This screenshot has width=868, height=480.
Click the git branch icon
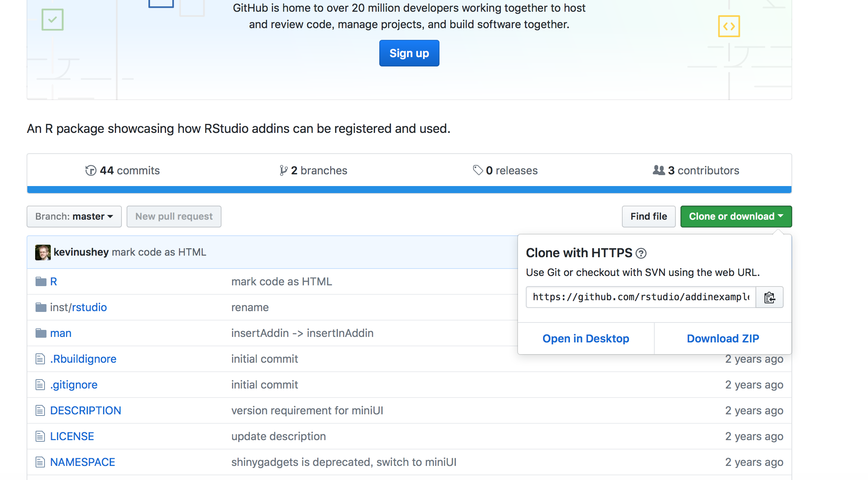point(284,170)
